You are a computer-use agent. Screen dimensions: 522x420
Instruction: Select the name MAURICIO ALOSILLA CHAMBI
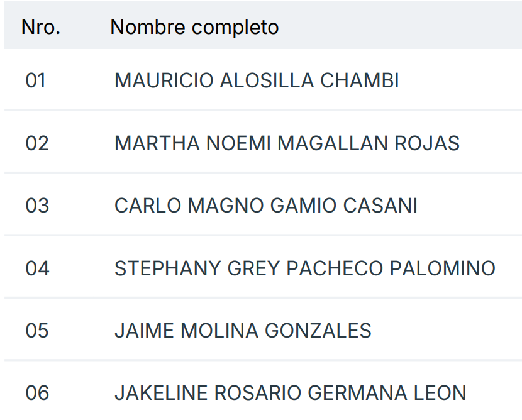coord(257,80)
